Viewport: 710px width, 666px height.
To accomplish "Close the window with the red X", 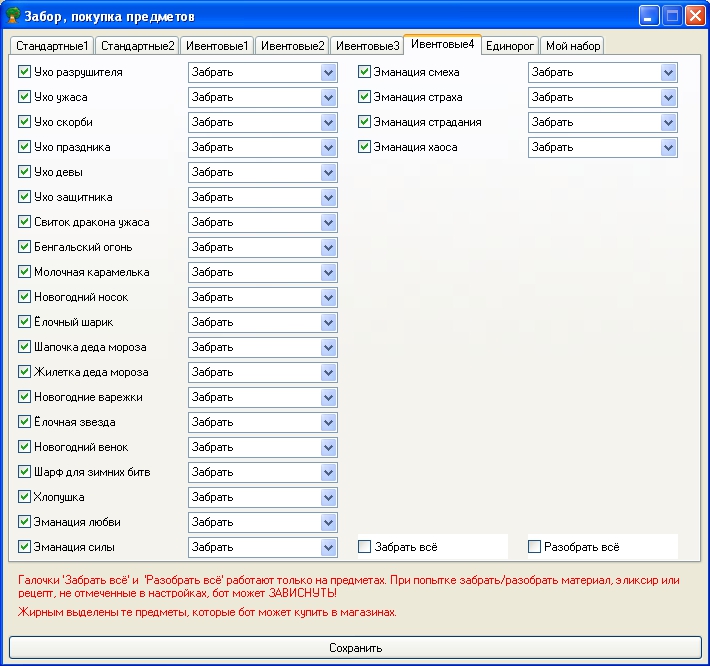I will click(x=693, y=17).
